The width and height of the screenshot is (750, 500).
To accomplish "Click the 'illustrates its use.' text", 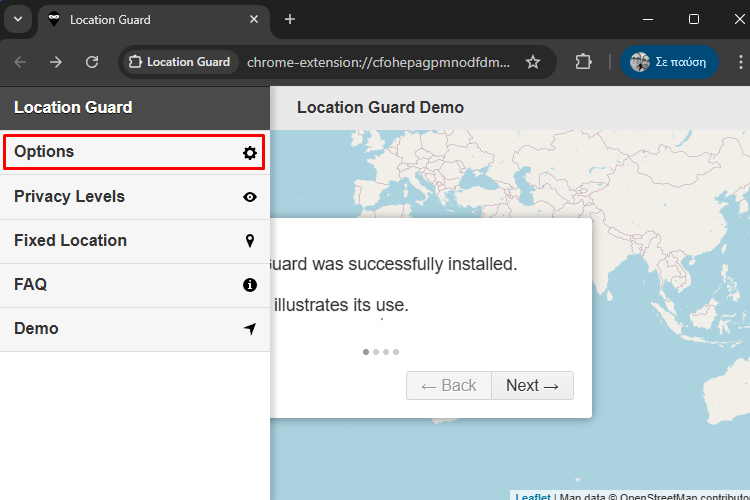I will (341, 305).
